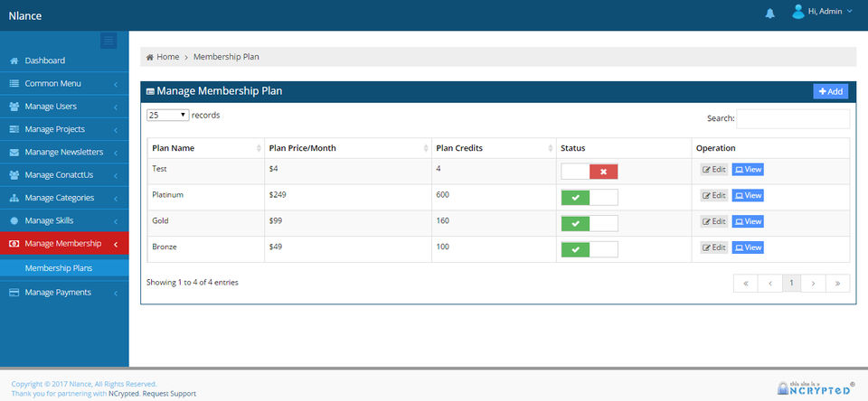868x401 pixels.
Task: View the Test plan
Action: tap(748, 170)
